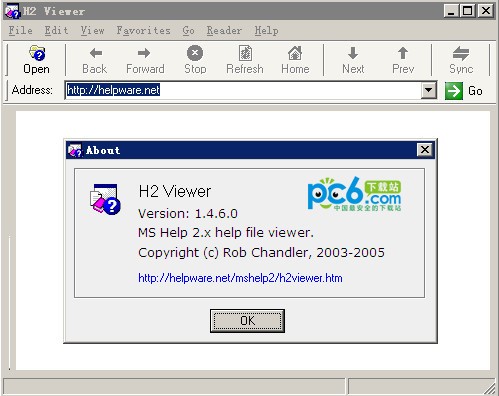
Task: Open the helpware.net h2viewer.htm link
Action: point(240,278)
